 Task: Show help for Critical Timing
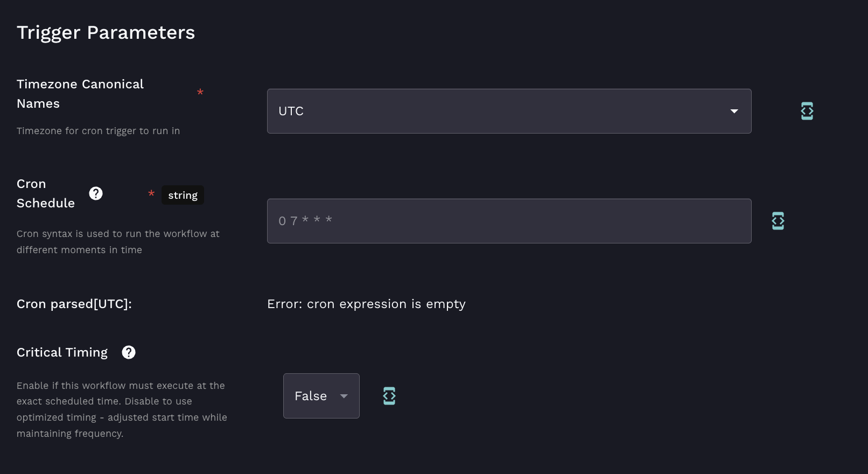(x=129, y=352)
